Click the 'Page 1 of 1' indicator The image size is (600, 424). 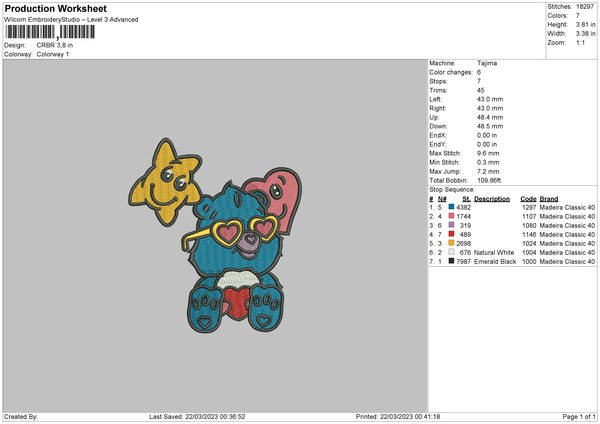(579, 416)
